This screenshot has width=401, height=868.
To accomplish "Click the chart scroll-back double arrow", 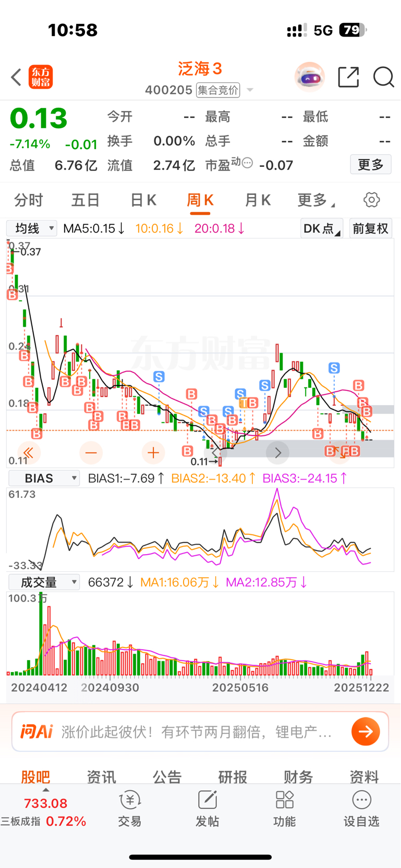I will [29, 453].
